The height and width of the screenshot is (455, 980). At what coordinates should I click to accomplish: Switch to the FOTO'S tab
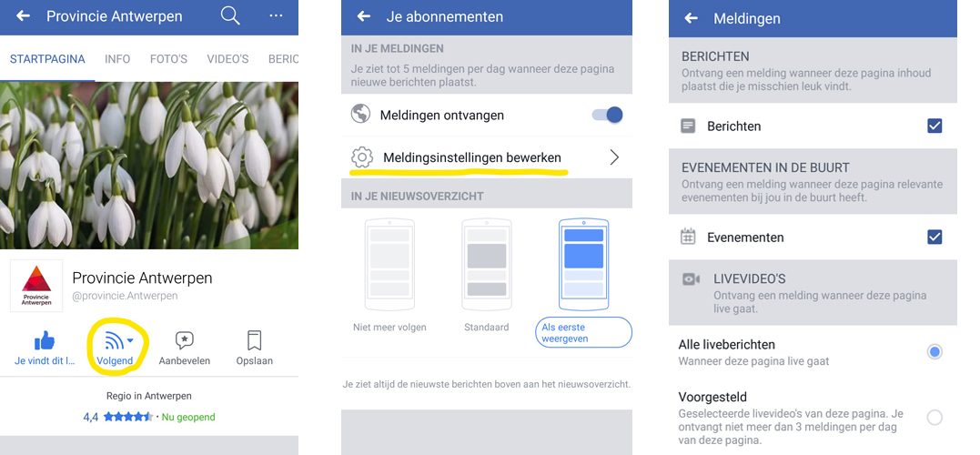(168, 59)
